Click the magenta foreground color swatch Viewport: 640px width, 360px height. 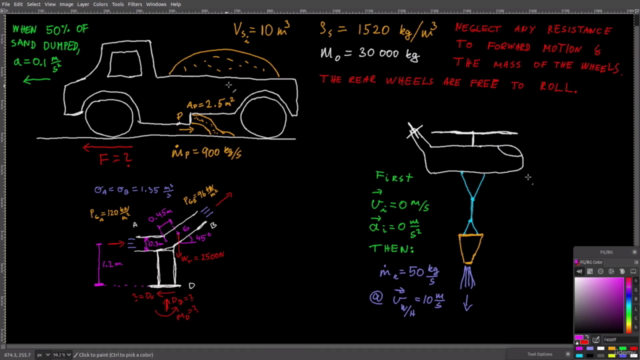coord(578,337)
